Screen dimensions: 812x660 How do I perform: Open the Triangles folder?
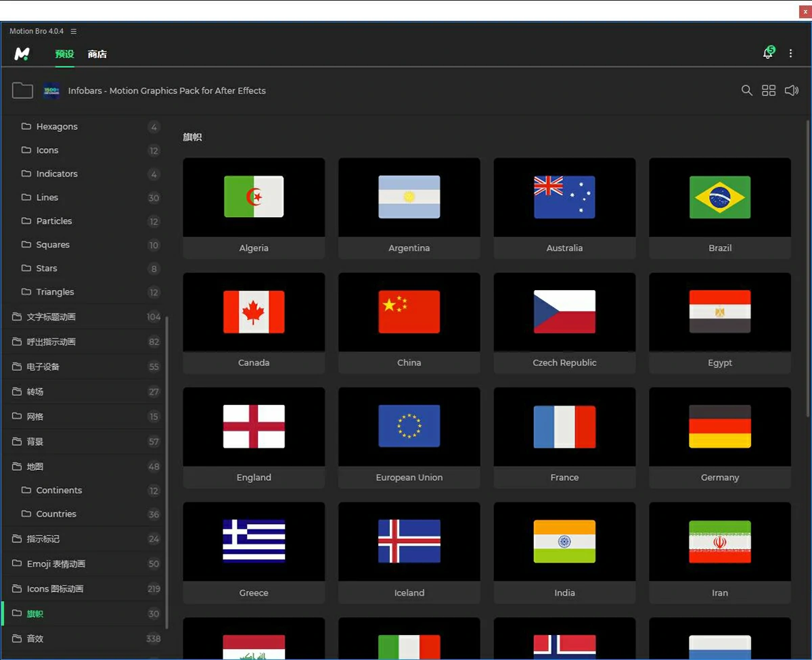pyautogui.click(x=84, y=292)
